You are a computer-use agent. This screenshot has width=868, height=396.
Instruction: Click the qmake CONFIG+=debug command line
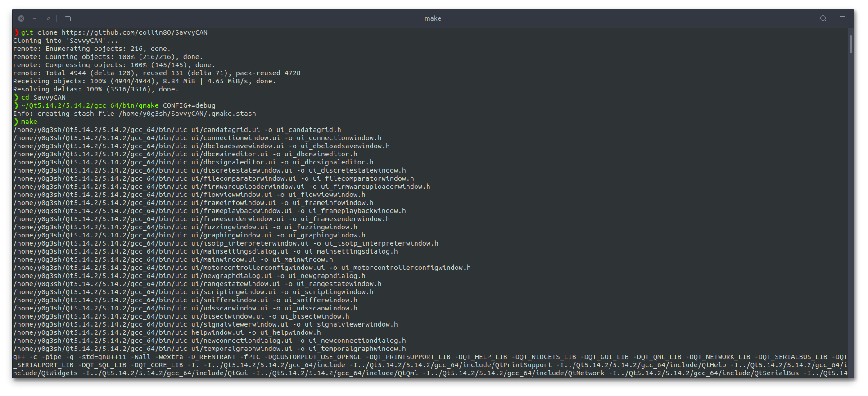pos(114,105)
